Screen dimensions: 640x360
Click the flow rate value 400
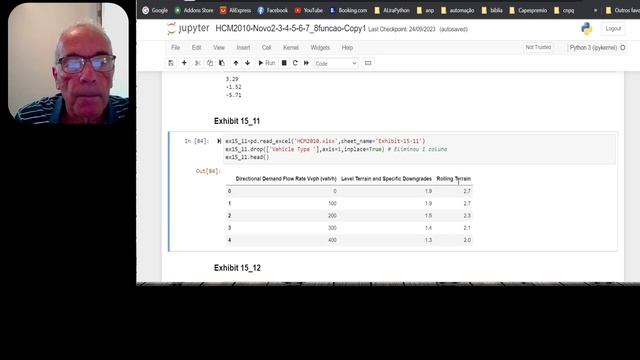pos(332,240)
